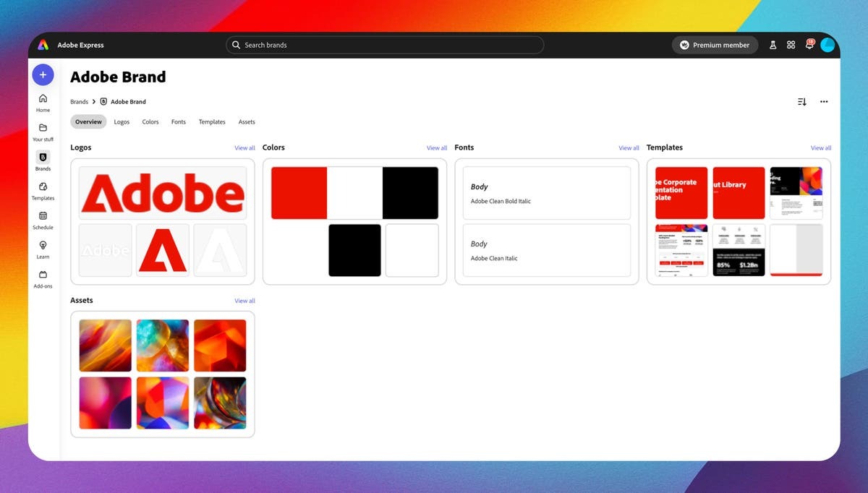
Task: Browse Add-ons from the sidebar
Action: [x=43, y=277]
